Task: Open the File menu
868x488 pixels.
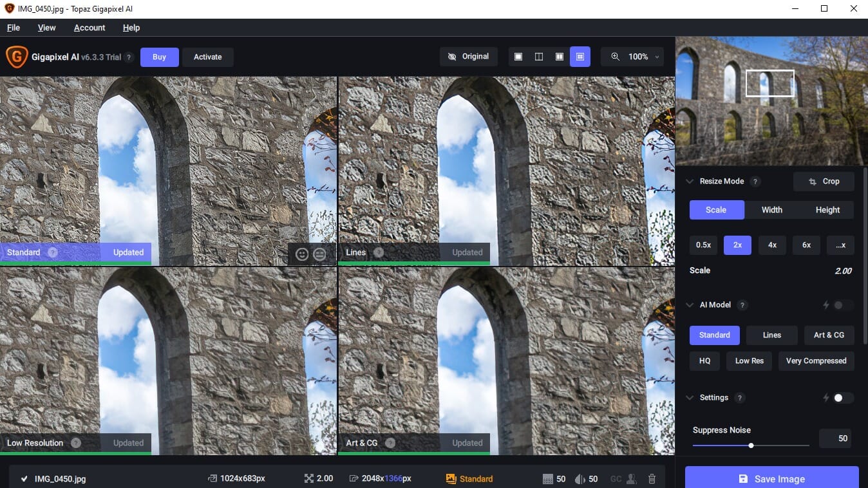Action: pos(13,28)
